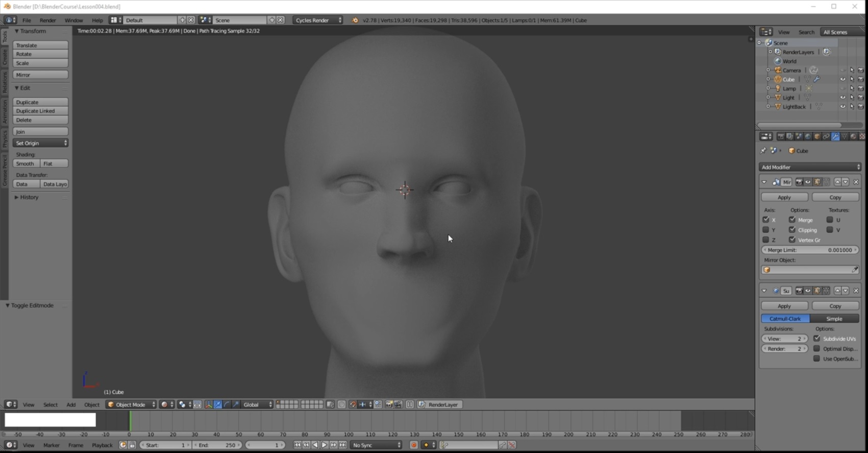Enable the Z axis checkbox
Screen dimensions: 868x453
click(765, 240)
